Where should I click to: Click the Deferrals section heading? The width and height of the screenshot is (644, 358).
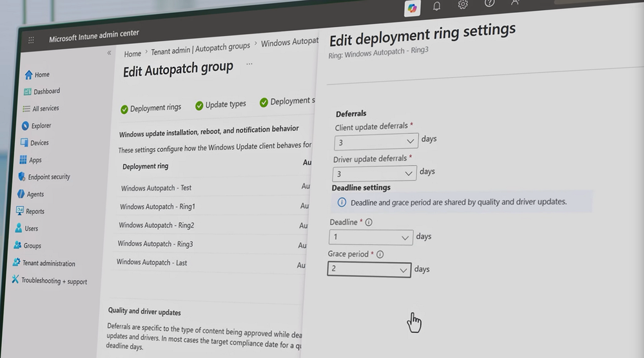coord(351,113)
